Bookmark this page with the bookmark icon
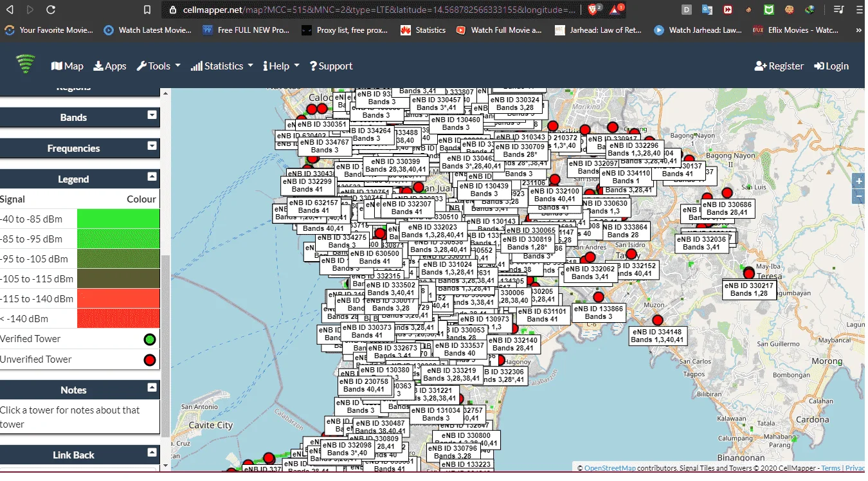The image size is (868, 481). pyautogui.click(x=147, y=10)
